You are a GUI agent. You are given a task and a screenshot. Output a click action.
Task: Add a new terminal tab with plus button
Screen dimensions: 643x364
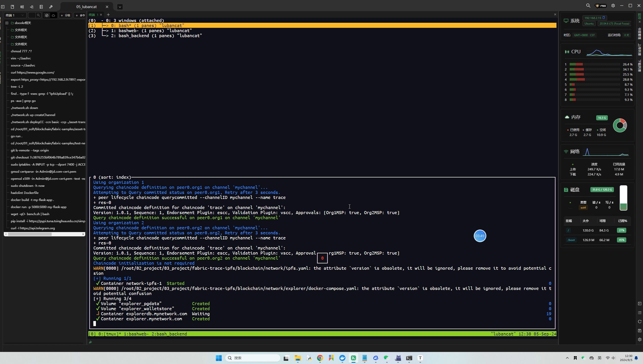108,15
